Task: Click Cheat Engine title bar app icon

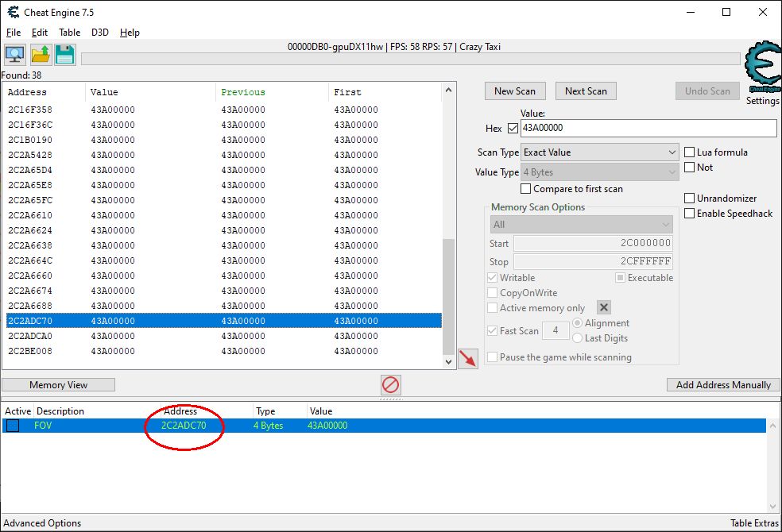Action: click(x=13, y=12)
